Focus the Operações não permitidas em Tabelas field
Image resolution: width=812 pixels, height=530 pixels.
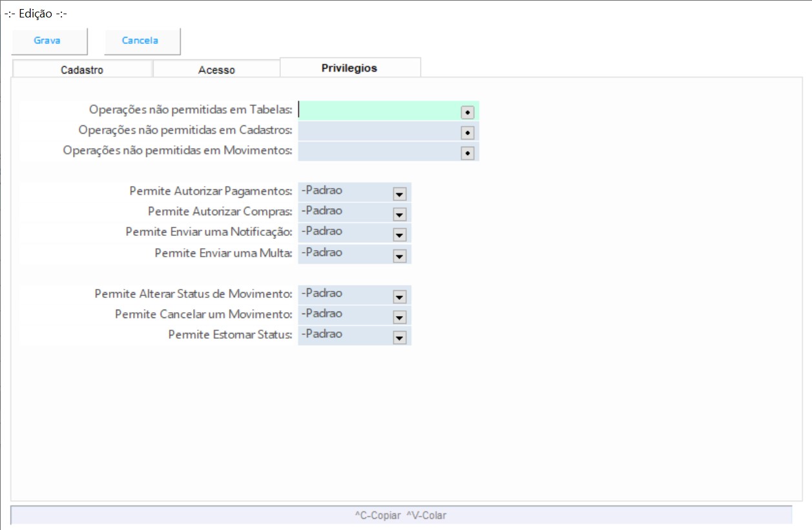(378, 111)
